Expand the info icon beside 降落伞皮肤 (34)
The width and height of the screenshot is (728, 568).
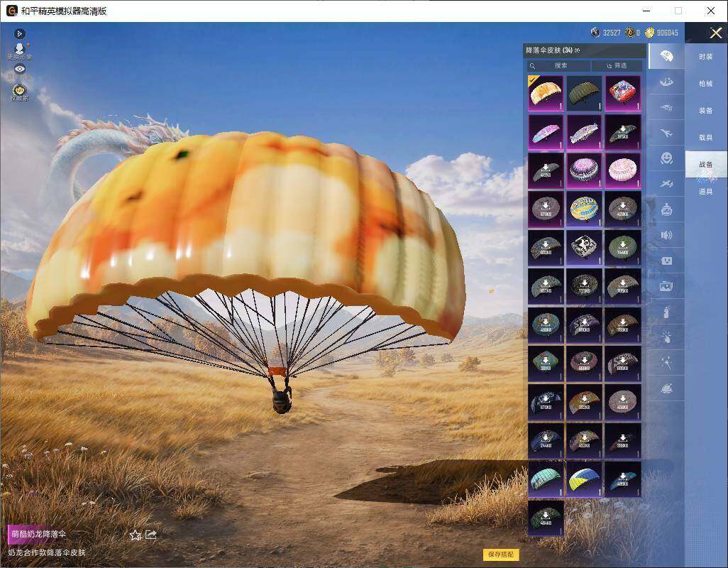(x=577, y=50)
